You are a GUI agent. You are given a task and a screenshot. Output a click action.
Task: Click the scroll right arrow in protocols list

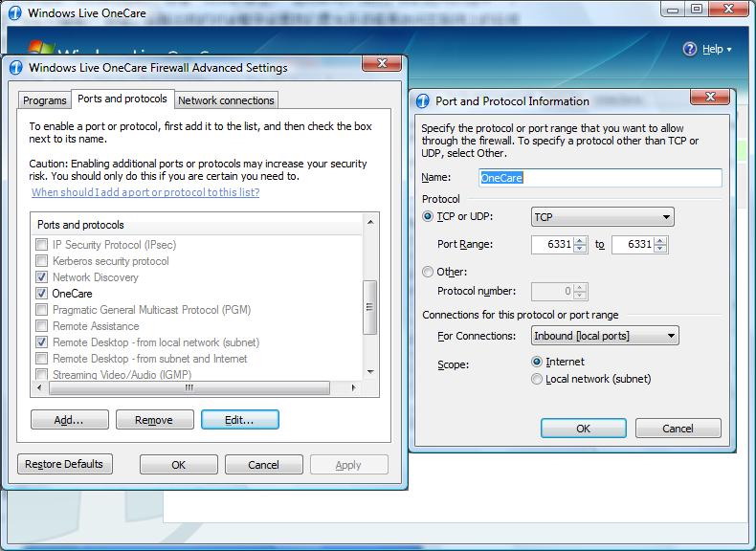354,388
